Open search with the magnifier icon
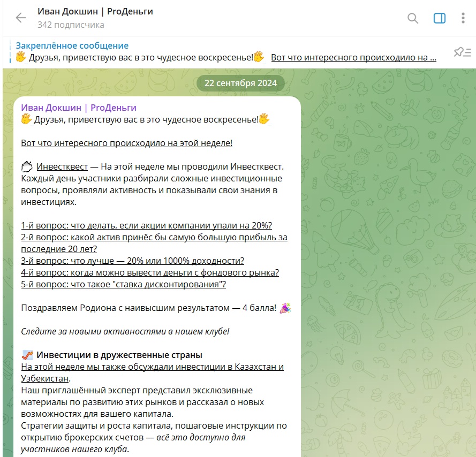This screenshot has width=476, height=457. point(413,18)
